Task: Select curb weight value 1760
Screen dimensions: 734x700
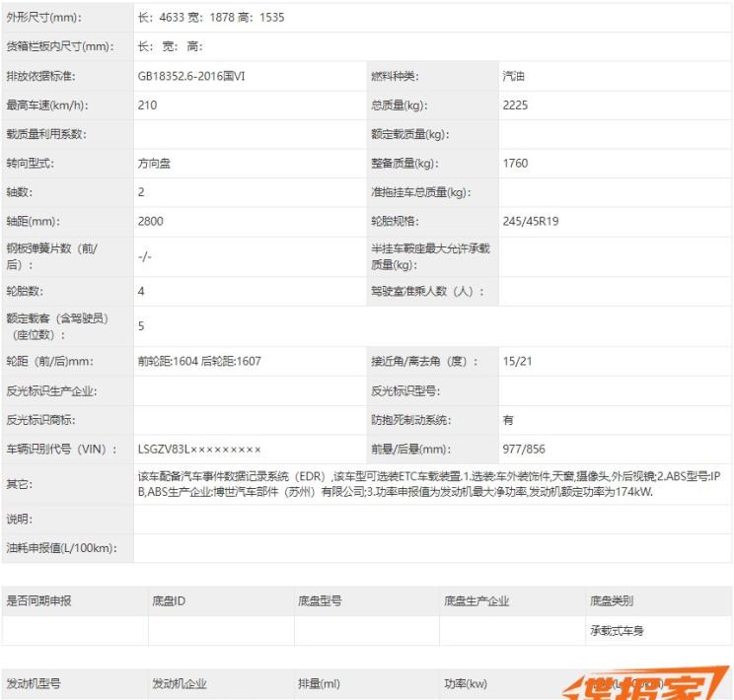Action: tap(515, 164)
